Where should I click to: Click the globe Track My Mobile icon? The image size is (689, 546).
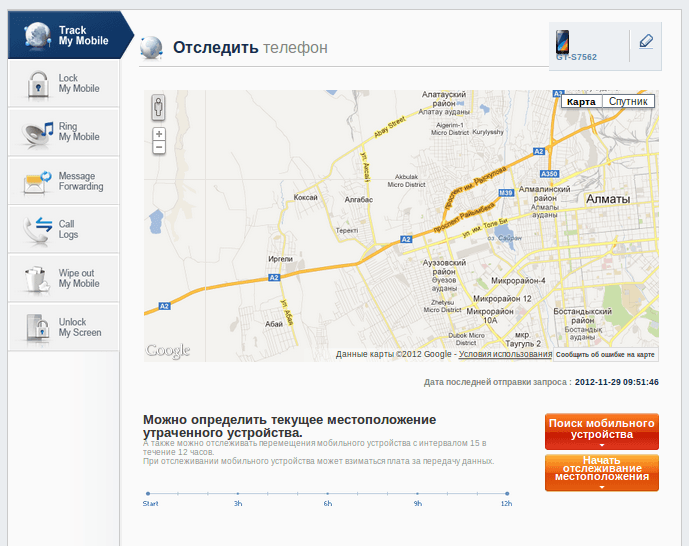[37, 35]
